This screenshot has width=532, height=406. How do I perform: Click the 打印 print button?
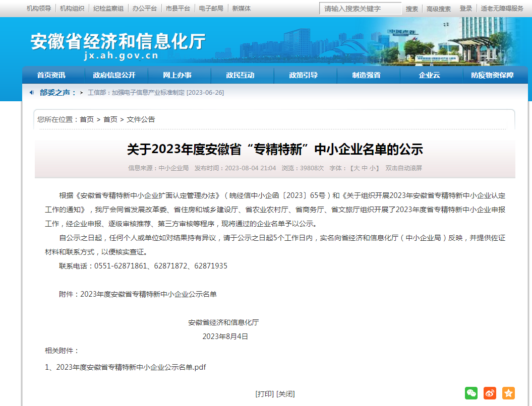point(265,394)
